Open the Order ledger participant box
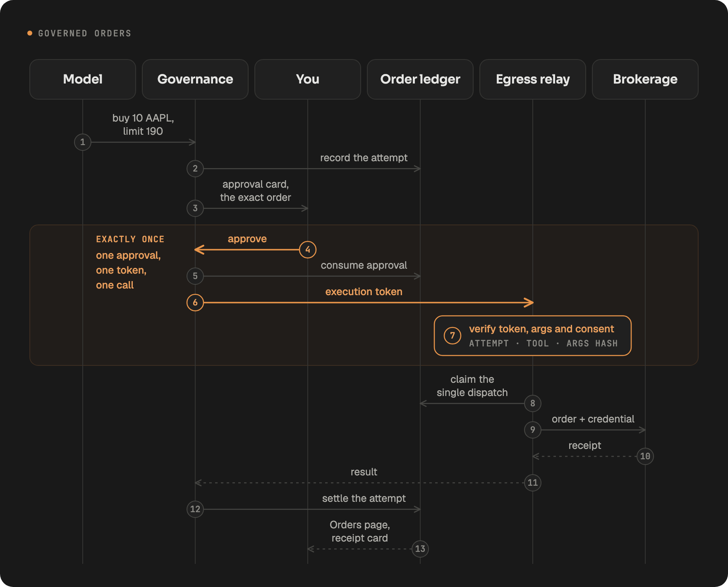Viewport: 728px width, 587px height. (420, 79)
